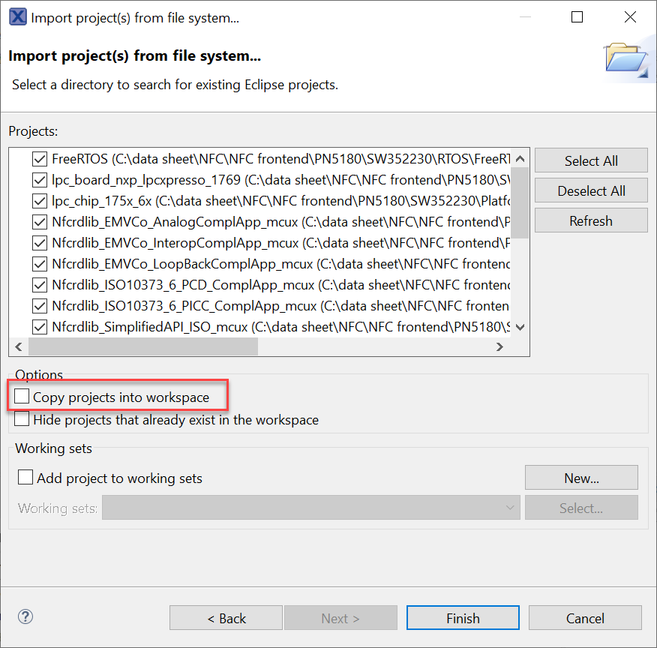Go back with the Back button
This screenshot has height=648, width=657.
[226, 618]
